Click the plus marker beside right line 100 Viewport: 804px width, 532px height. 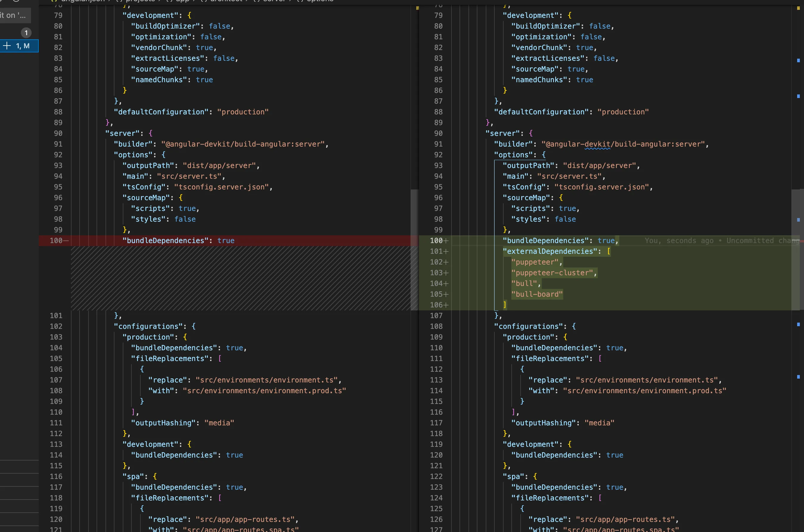point(446,241)
